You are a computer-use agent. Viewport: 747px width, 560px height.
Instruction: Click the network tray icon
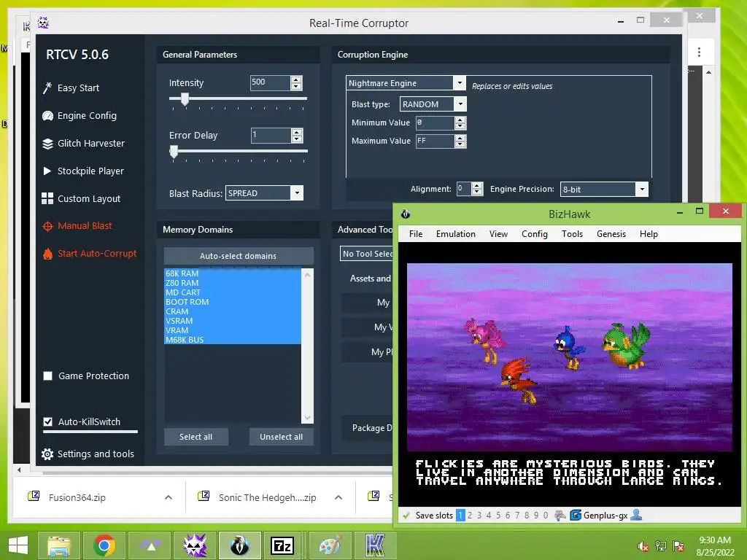tap(661, 546)
